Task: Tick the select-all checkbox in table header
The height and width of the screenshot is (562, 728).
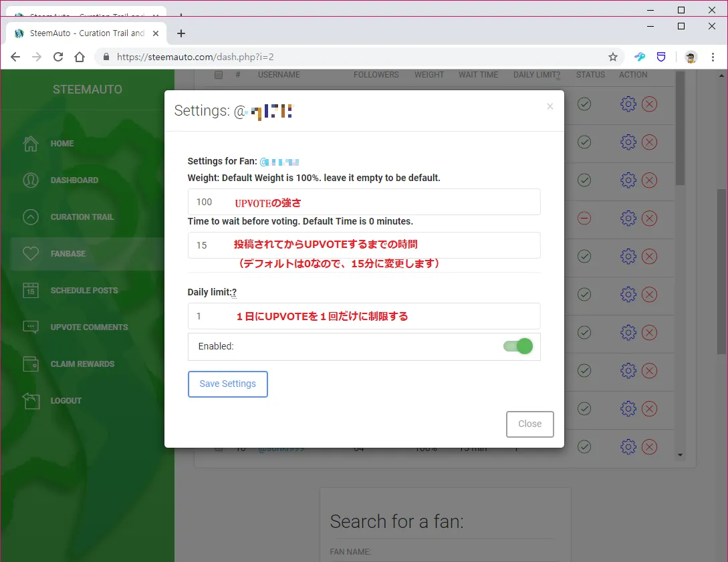Action: point(219,75)
